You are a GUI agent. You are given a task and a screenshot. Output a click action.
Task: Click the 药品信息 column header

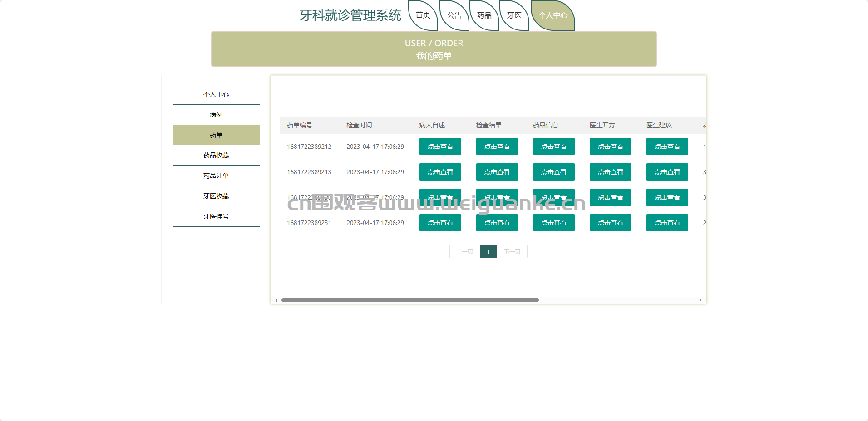pyautogui.click(x=546, y=125)
